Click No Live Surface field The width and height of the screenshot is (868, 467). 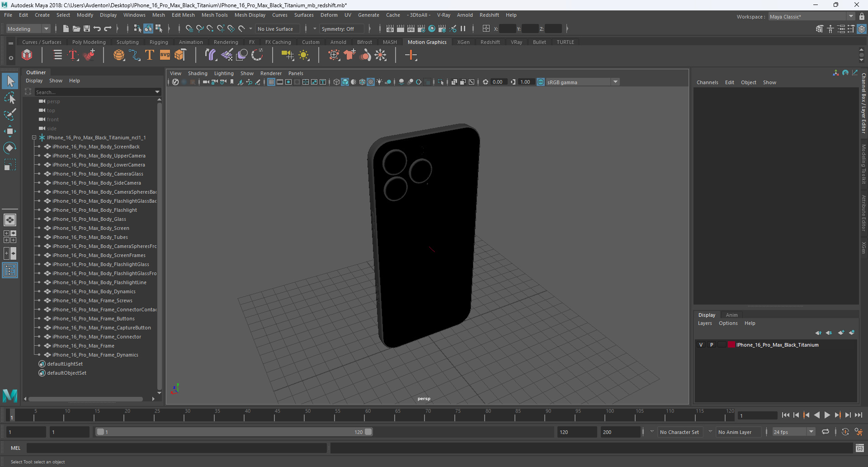click(x=278, y=29)
